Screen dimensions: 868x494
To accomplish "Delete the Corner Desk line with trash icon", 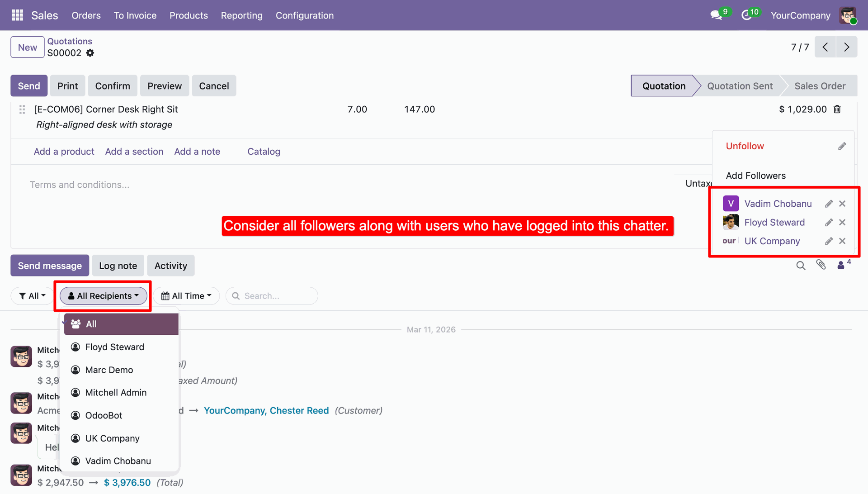I will coord(837,109).
